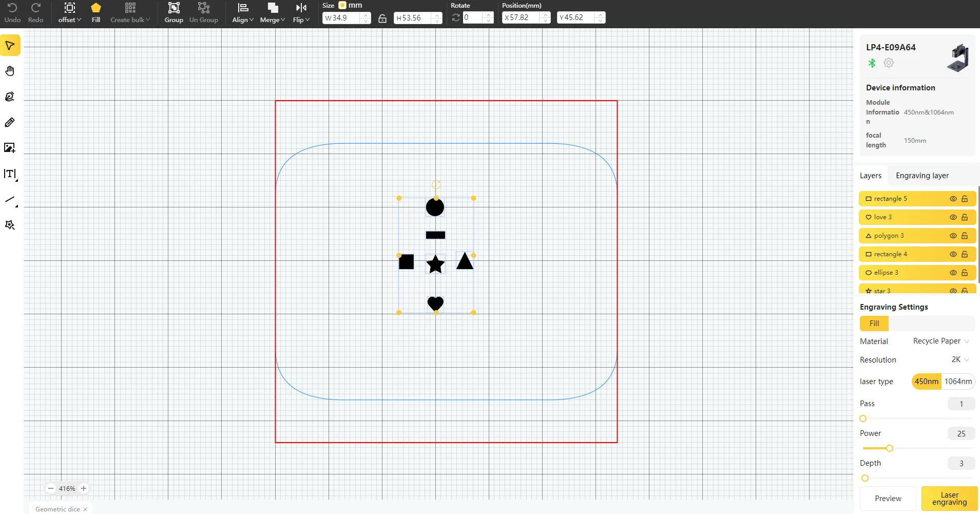Image resolution: width=980 pixels, height=514 pixels.
Task: Open the insert image tool
Action: (10, 148)
